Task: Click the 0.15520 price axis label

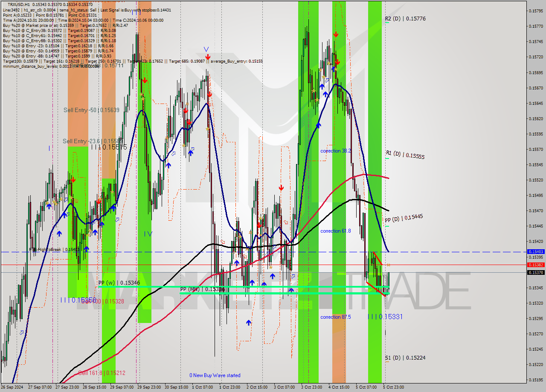Action: coord(536,180)
